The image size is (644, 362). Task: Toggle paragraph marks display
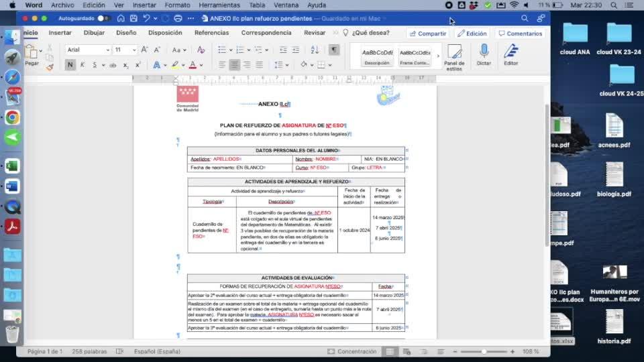pos(334,50)
